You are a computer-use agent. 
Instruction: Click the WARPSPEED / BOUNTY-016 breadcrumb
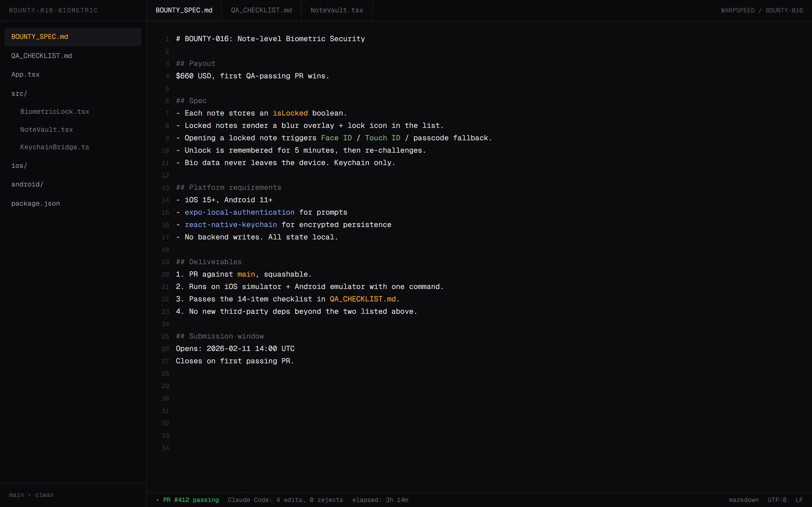click(762, 10)
